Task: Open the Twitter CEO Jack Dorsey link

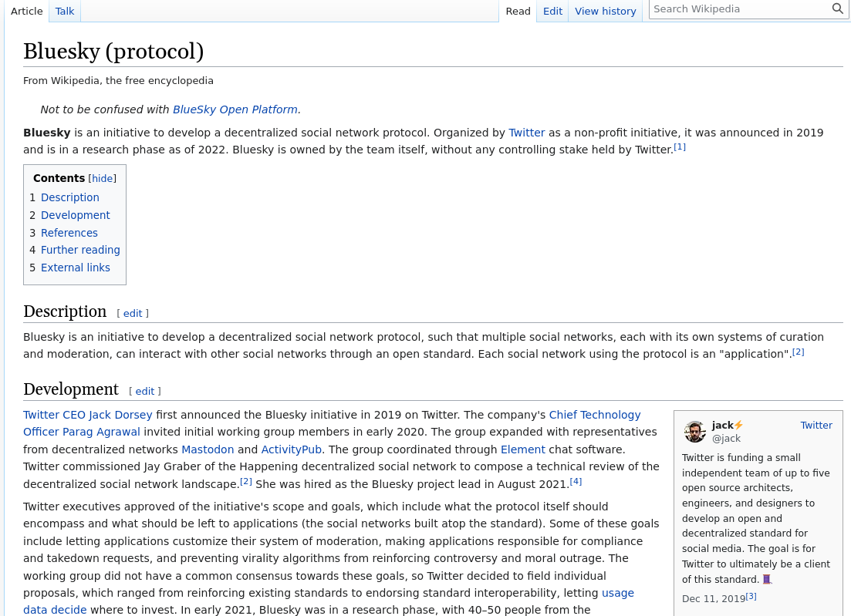Action: pyautogui.click(x=87, y=415)
